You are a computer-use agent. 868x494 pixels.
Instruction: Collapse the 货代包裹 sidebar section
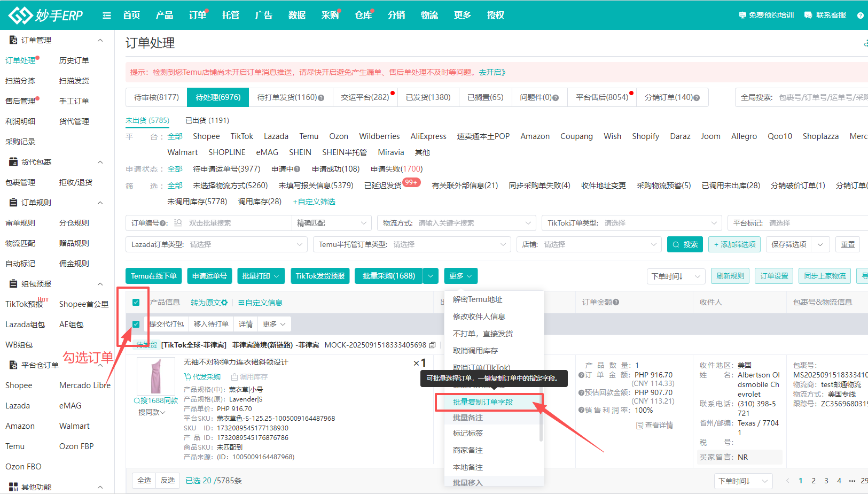point(100,162)
